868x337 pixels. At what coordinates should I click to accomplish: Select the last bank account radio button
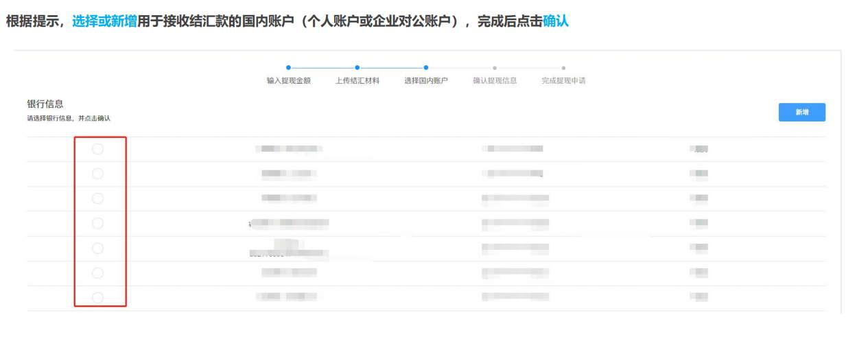pos(97,298)
